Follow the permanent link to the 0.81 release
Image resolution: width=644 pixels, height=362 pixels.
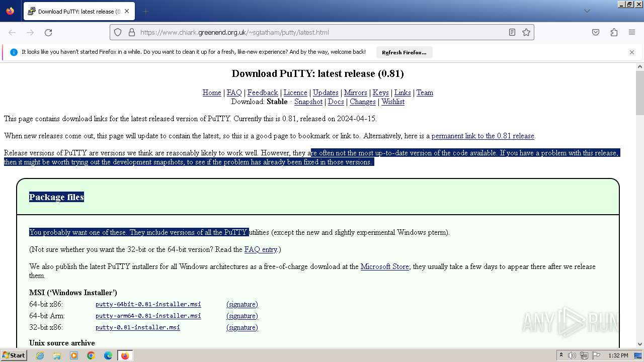point(483,136)
